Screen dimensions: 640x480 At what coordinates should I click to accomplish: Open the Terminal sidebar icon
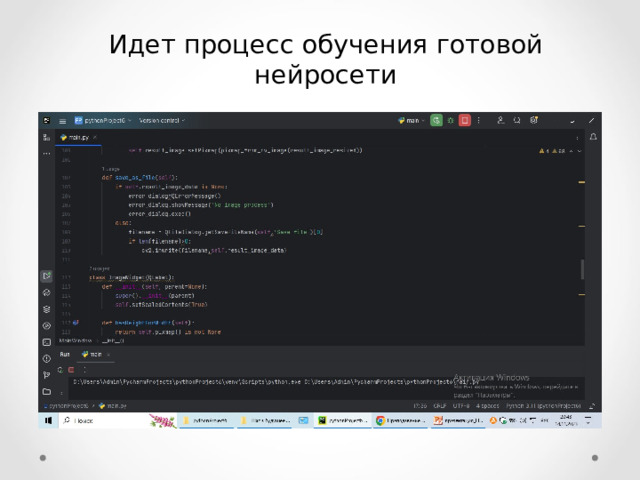tap(47, 342)
